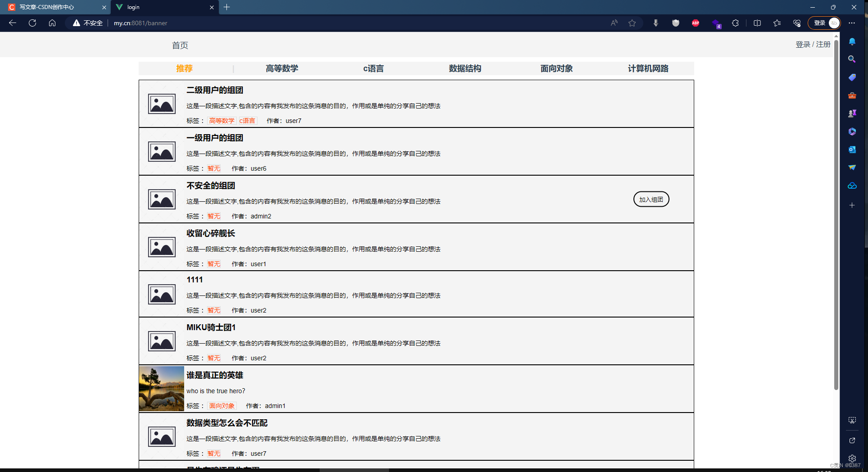This screenshot has height=472, width=868.
Task: Select the 数据结构 category tab
Action: click(x=465, y=68)
